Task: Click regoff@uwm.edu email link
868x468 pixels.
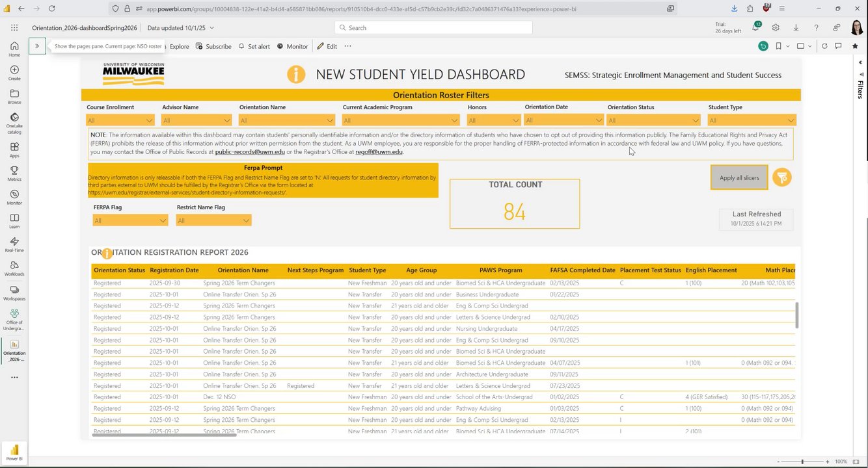Action: pos(379,151)
